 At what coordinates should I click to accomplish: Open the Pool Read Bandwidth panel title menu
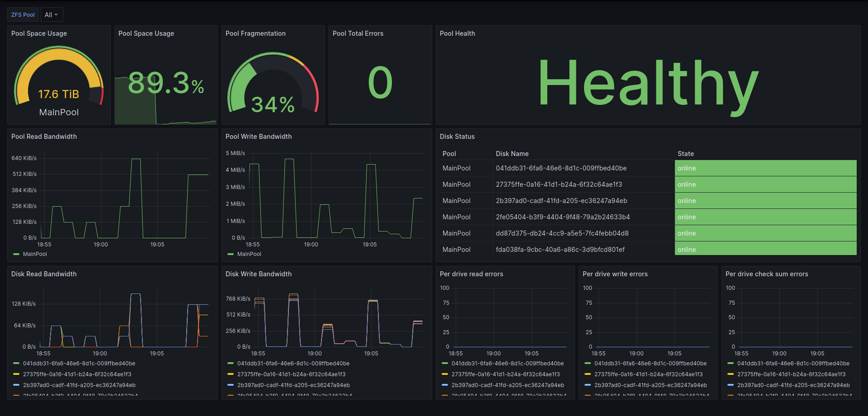tap(44, 137)
